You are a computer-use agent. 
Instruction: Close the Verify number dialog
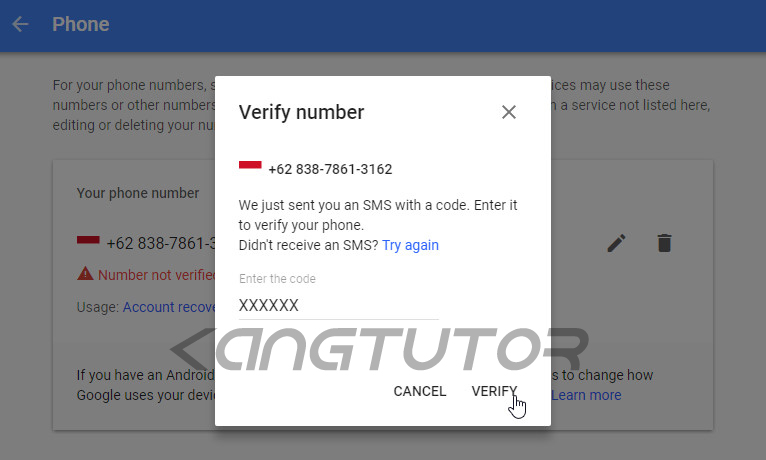coord(509,112)
